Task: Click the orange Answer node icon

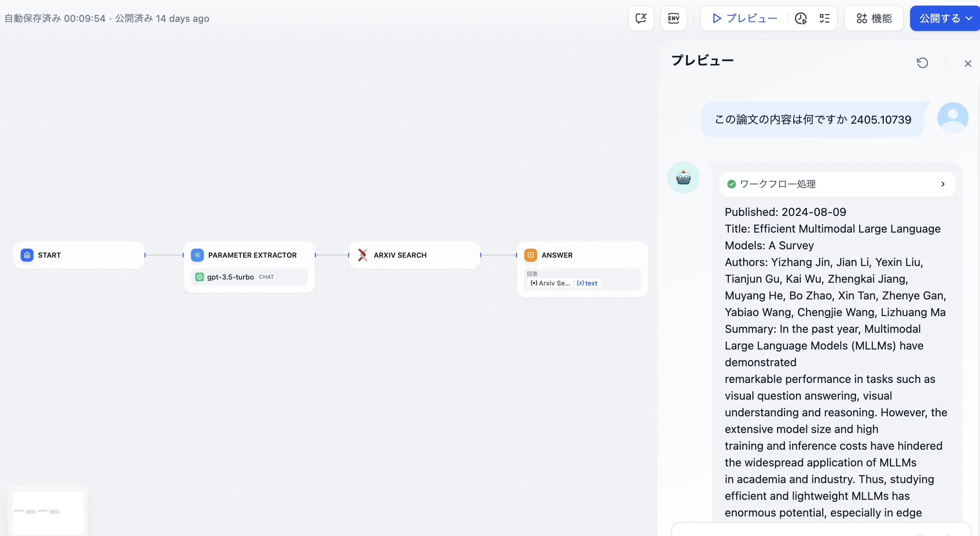Action: point(531,255)
